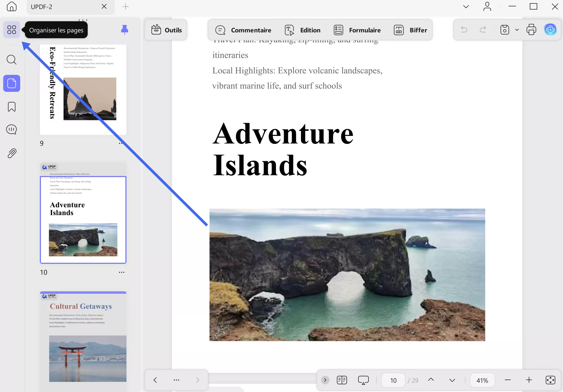
Task: Click the Outils toolbox icon
Action: (156, 29)
